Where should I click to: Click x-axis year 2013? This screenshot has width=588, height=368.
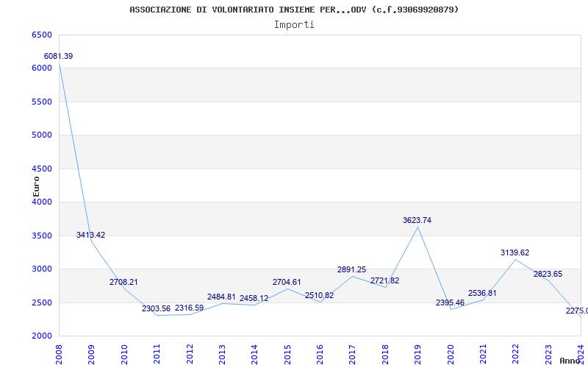[222, 355]
